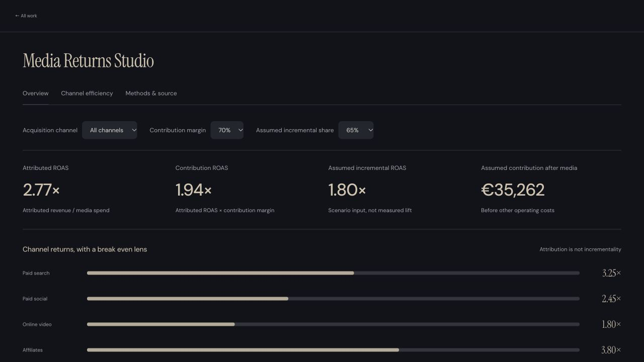Click the Contribution ROAS value 1.94×
The height and width of the screenshot is (362, 644).
194,190
